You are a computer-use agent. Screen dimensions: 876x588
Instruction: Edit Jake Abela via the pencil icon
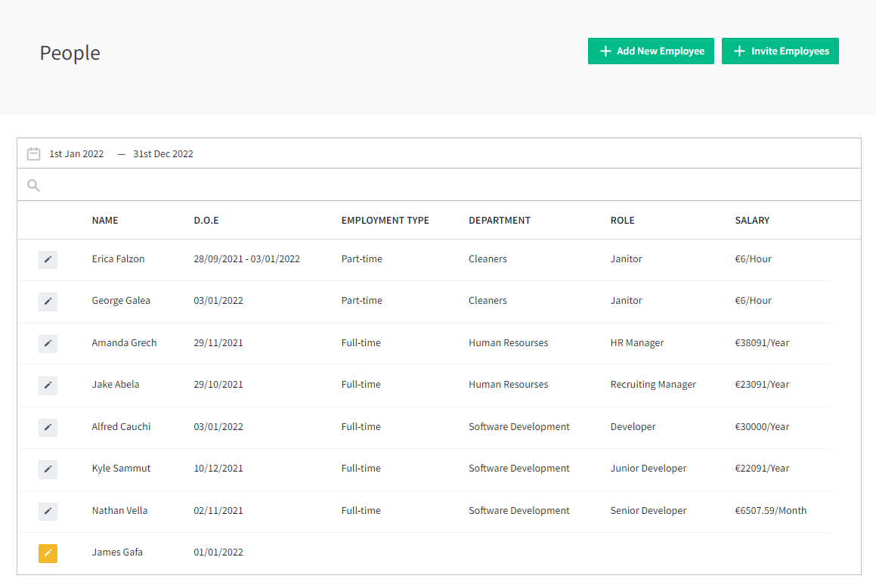click(x=48, y=385)
